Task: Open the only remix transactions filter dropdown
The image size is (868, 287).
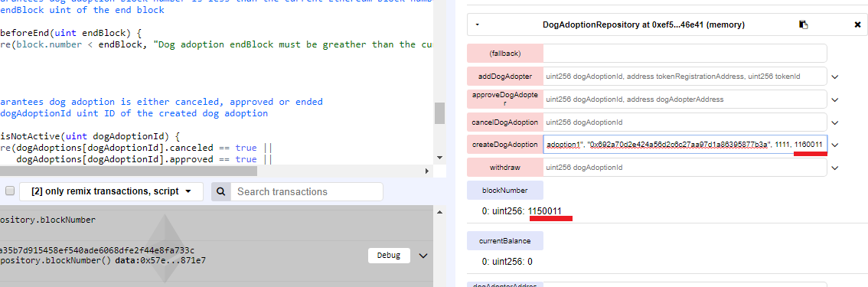Action: [x=111, y=191]
